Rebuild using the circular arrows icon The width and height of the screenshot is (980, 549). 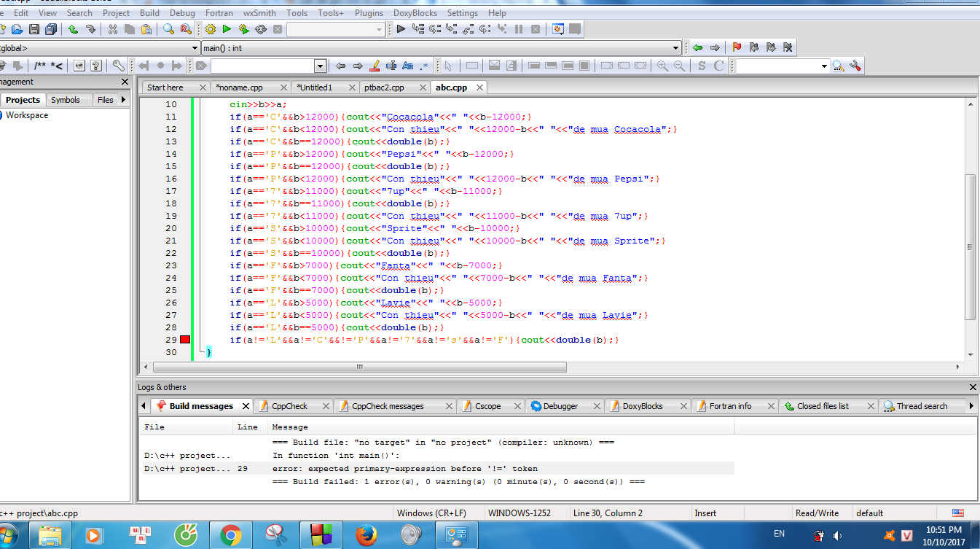(x=261, y=29)
